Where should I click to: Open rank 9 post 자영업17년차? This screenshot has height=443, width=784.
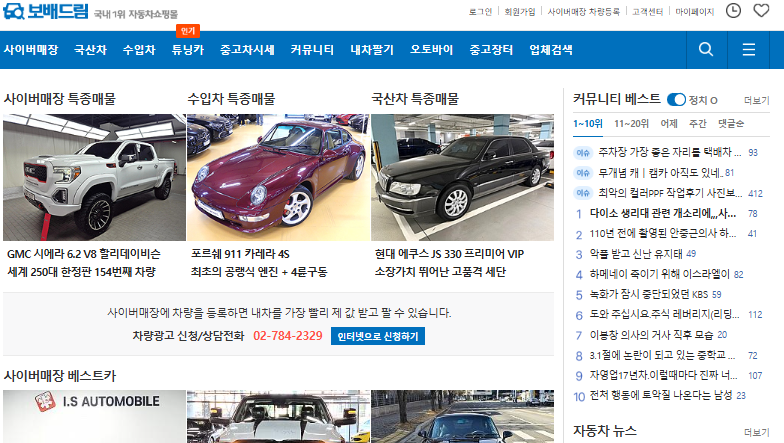(663, 375)
